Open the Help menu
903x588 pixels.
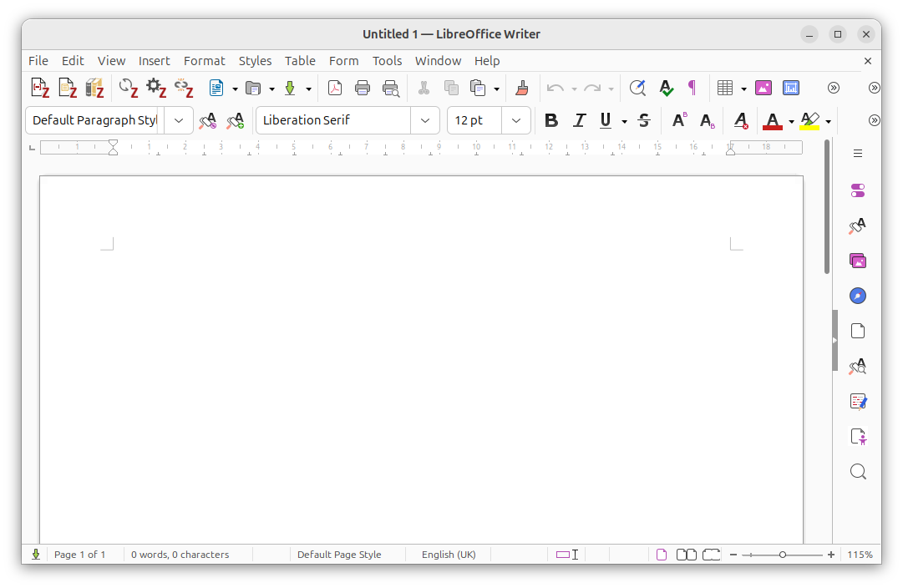coord(487,61)
